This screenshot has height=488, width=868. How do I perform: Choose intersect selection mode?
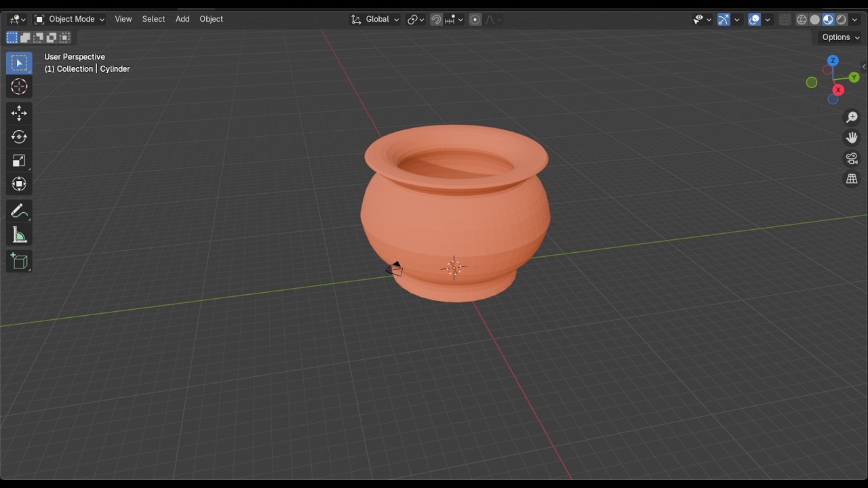pyautogui.click(x=65, y=38)
